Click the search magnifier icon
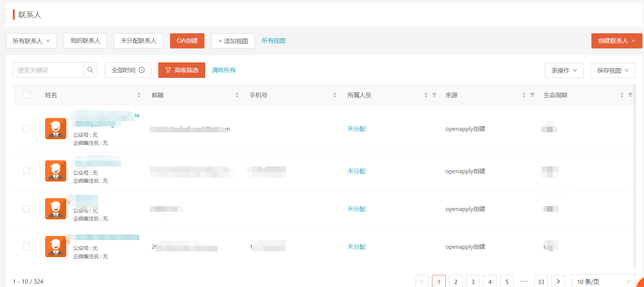 (90, 70)
